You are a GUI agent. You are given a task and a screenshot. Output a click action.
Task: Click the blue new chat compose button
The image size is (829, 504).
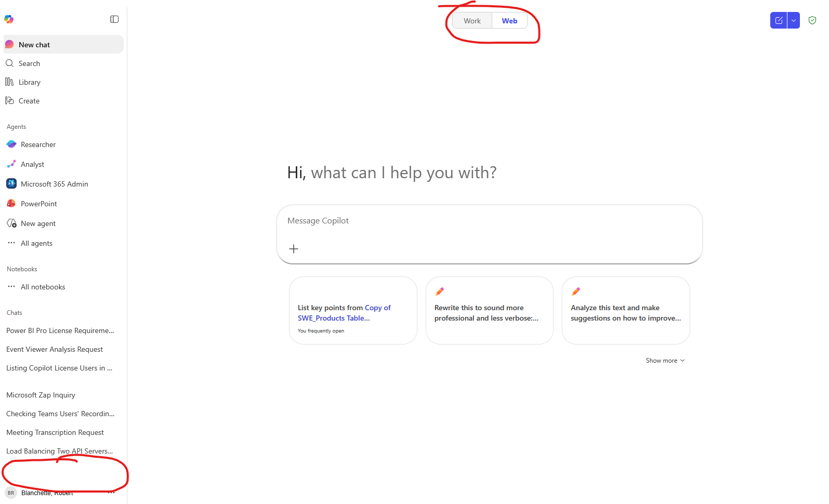pos(779,20)
